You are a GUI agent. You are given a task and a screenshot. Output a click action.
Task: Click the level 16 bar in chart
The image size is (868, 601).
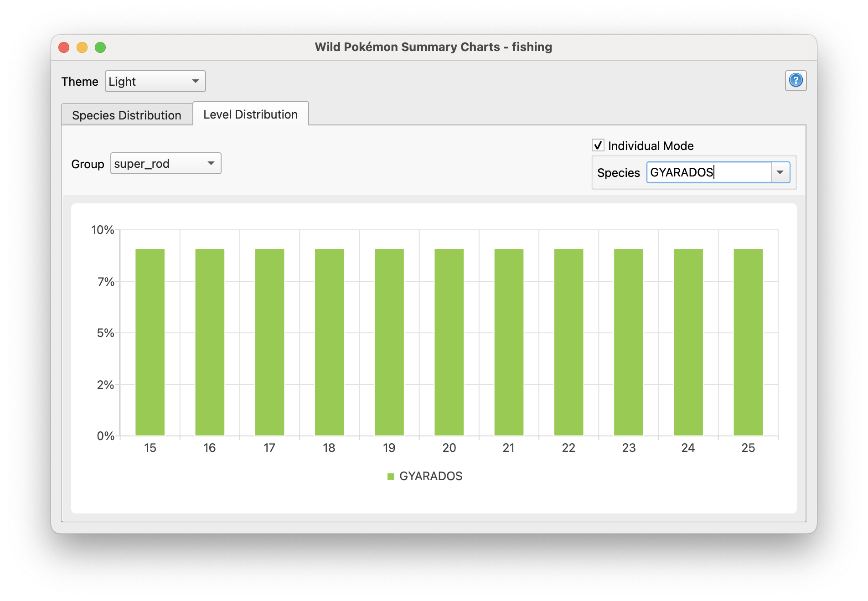[210, 342]
